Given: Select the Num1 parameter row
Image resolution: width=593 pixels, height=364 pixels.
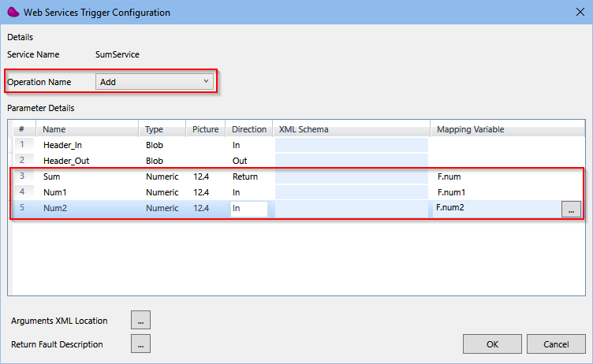Looking at the screenshot, I should click(55, 192).
